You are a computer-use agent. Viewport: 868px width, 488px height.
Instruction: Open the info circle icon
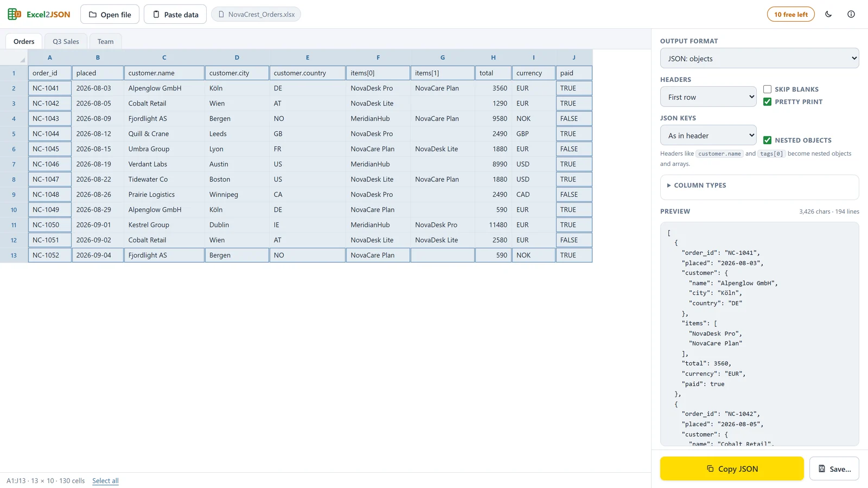851,14
